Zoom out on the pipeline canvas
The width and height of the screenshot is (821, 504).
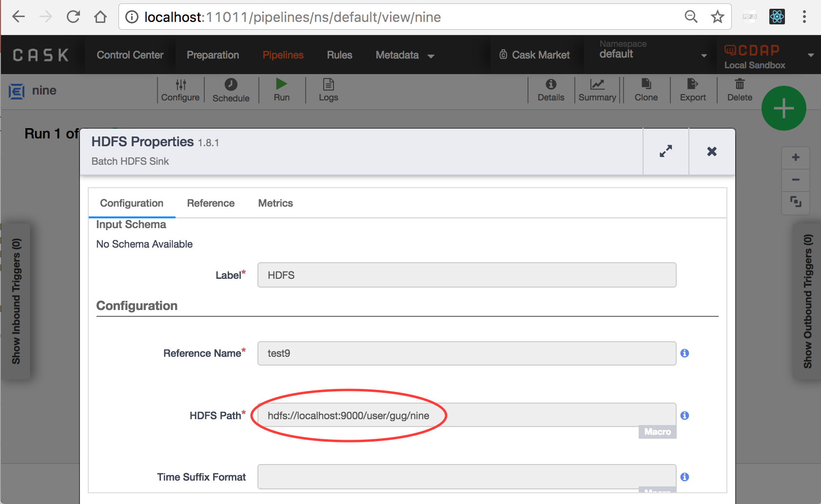[796, 180]
